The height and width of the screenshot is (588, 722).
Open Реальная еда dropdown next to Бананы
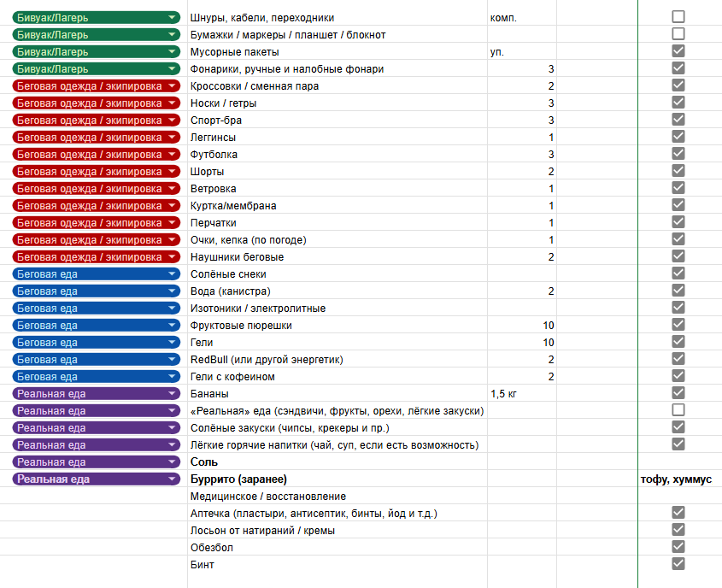[173, 394]
